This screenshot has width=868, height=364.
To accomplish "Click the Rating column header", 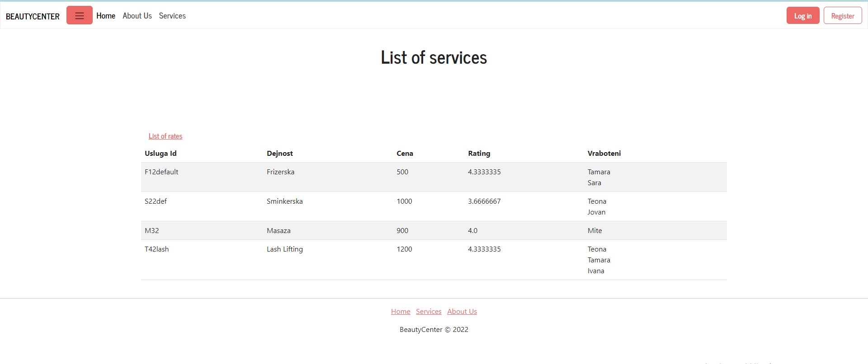I will click(x=479, y=154).
